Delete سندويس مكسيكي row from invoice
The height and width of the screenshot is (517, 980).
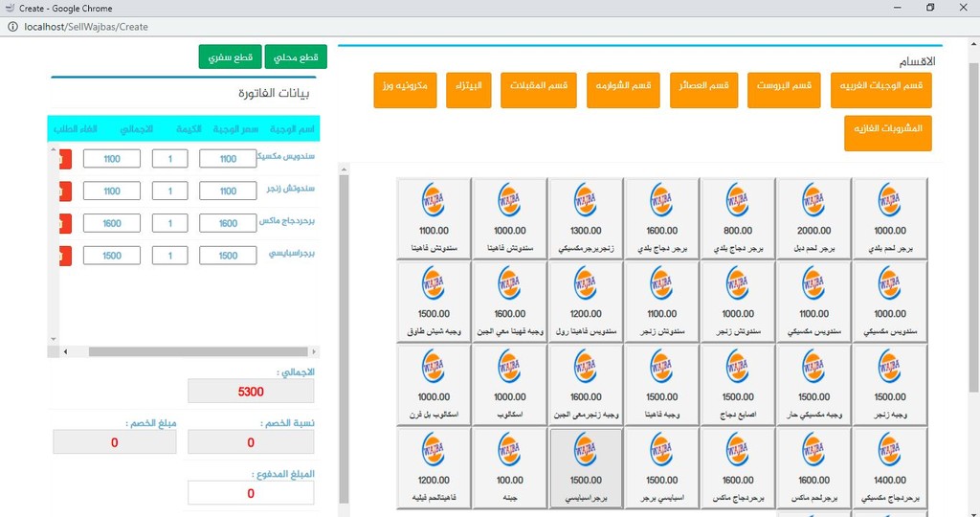pos(65,159)
